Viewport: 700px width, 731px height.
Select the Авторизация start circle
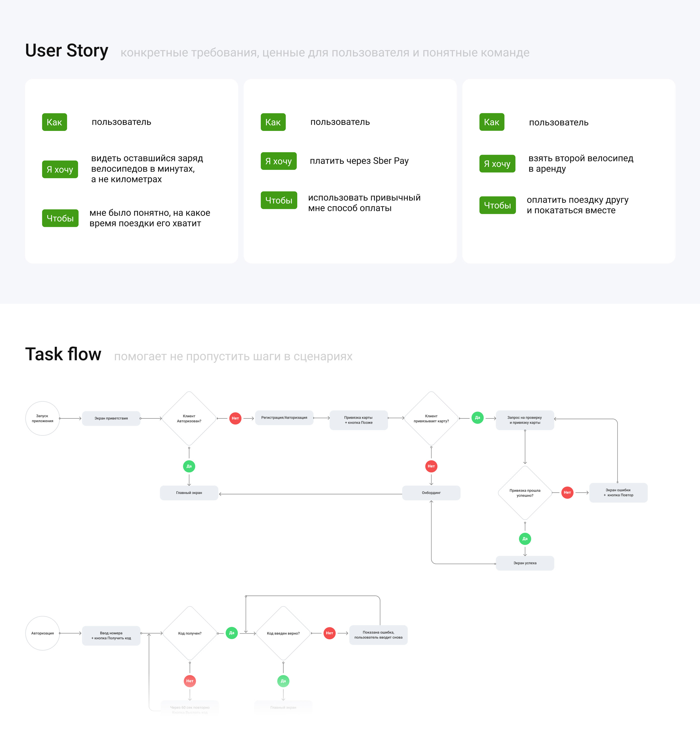click(42, 633)
